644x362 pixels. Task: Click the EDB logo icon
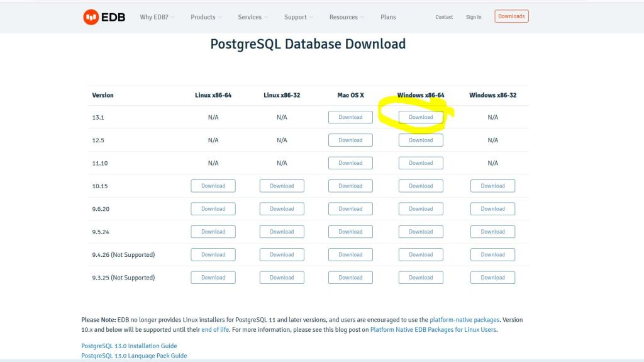point(91,17)
